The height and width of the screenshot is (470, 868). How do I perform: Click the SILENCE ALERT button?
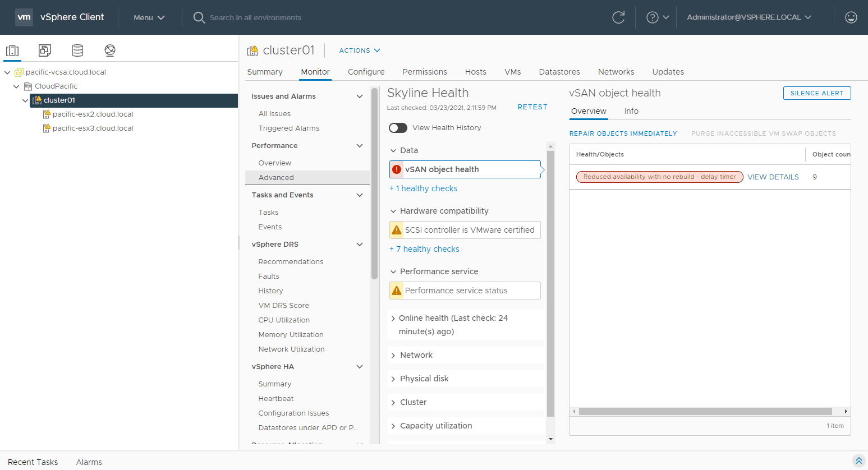coord(816,93)
